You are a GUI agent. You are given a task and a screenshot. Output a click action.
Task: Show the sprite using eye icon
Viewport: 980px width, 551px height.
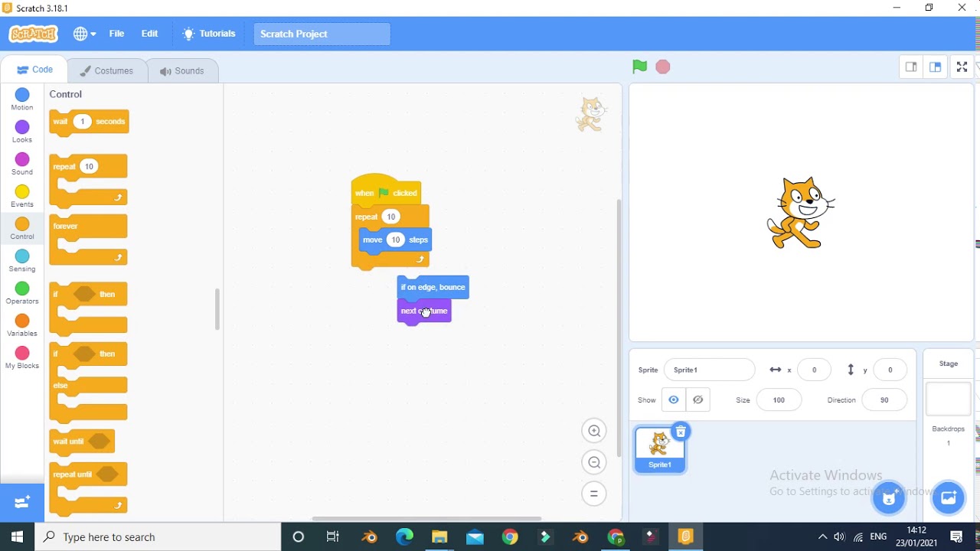[674, 399]
